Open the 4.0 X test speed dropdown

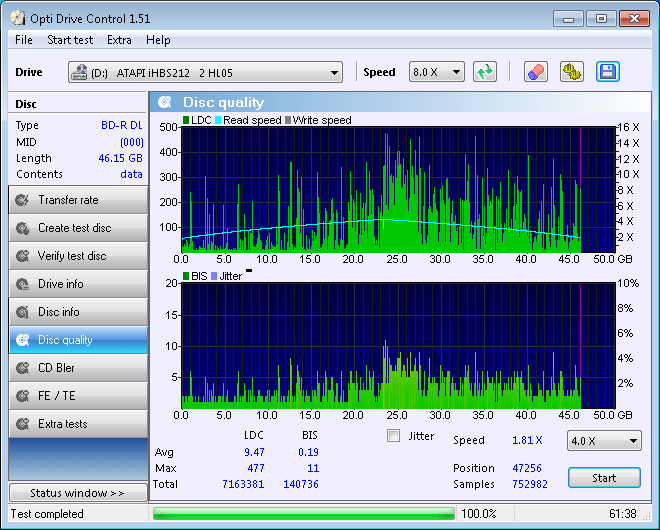click(x=604, y=441)
